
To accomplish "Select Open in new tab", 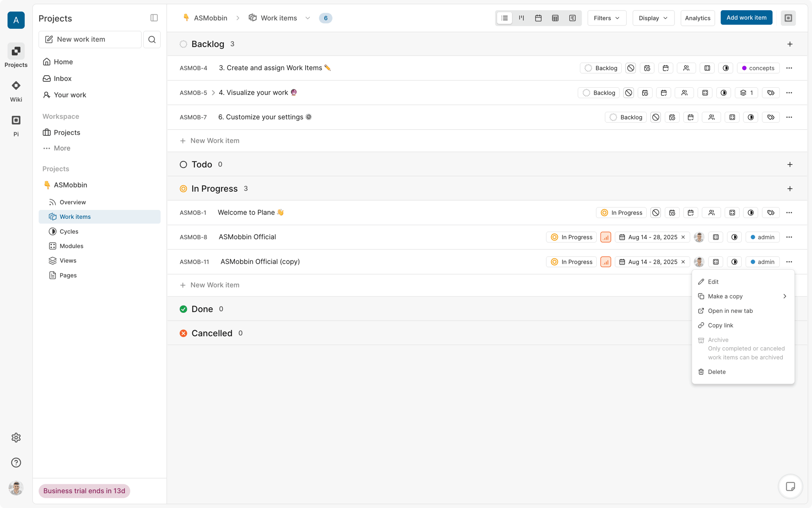I will (743, 311).
